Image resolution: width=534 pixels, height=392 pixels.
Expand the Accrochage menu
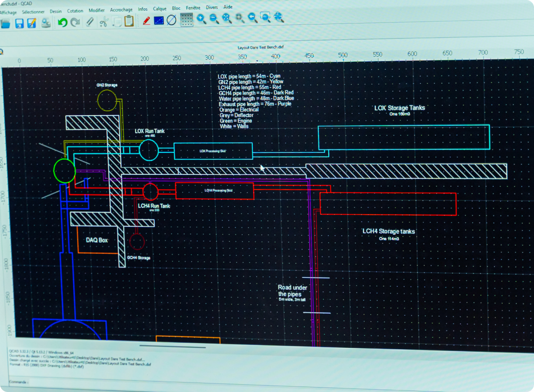coord(121,9)
